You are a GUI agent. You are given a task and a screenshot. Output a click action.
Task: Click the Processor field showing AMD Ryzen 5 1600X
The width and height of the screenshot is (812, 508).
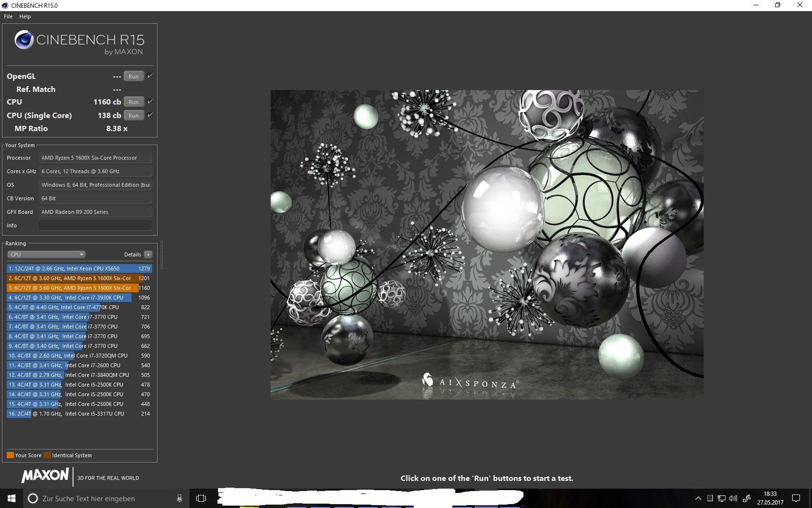click(96, 158)
